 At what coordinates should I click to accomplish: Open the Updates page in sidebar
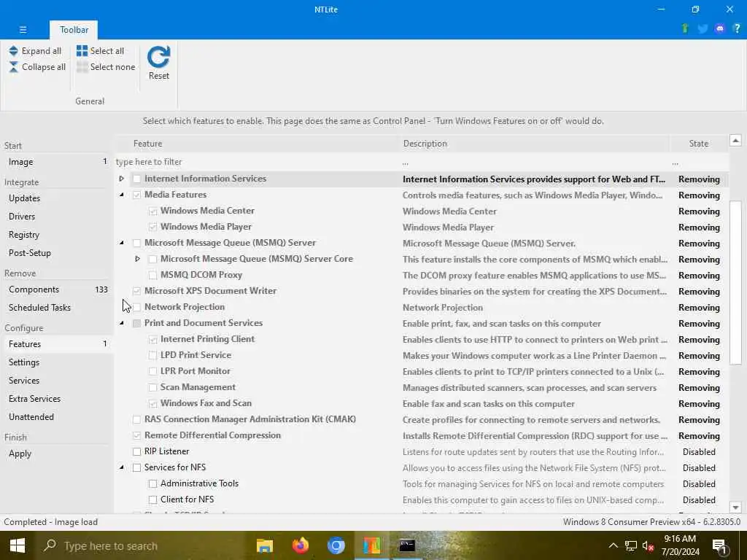click(x=57, y=198)
